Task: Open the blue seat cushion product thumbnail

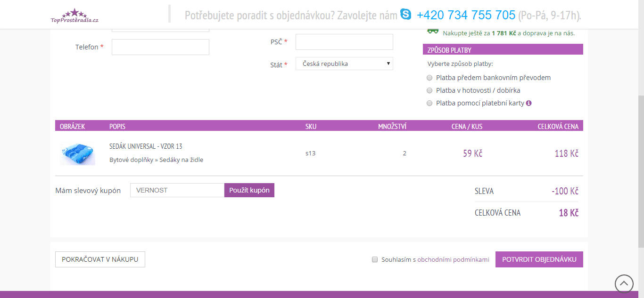Action: click(x=77, y=153)
